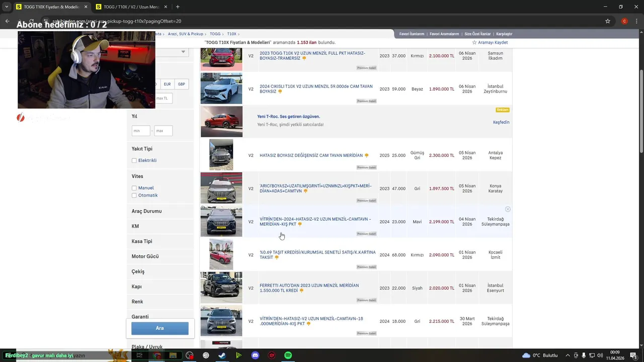644x362 pixels.
Task: Open Karşılaştır menu item
Action: point(504,34)
